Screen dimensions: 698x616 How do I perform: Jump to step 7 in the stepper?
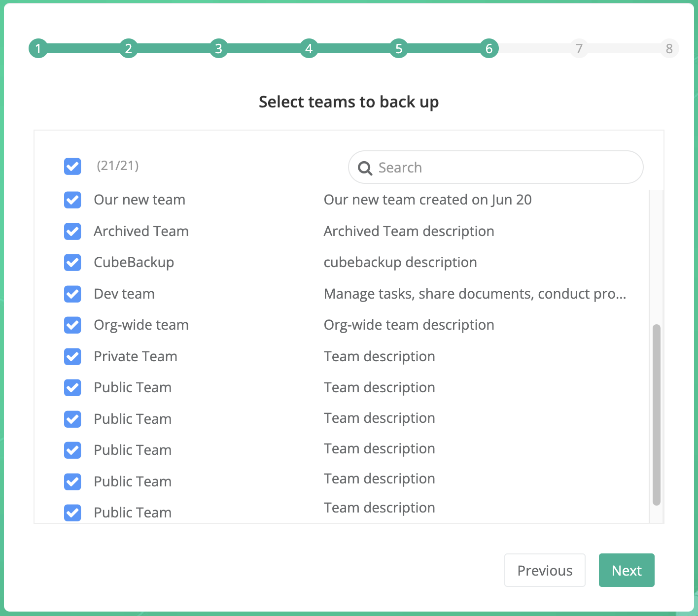579,48
